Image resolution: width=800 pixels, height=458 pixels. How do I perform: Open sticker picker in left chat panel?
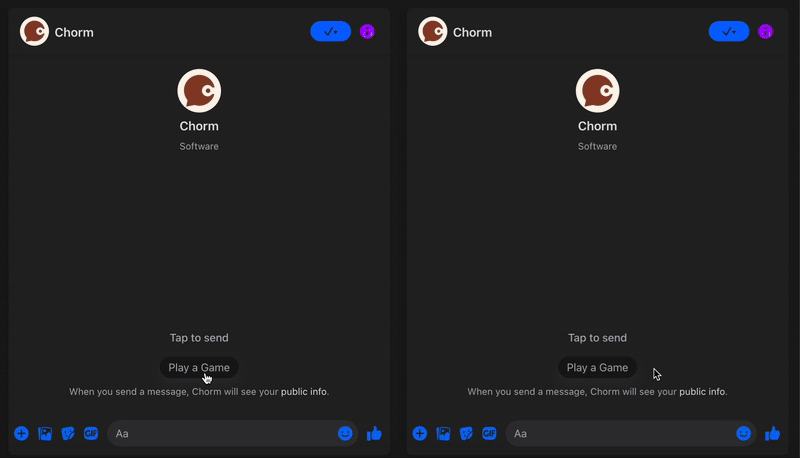[x=68, y=434]
